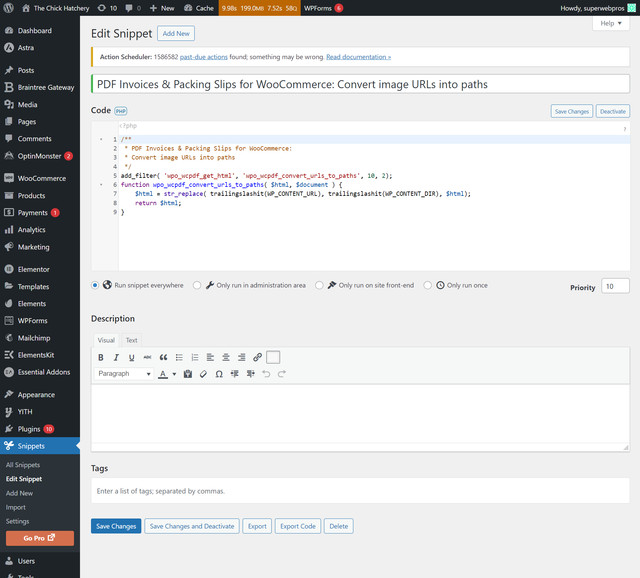Open Cache menu in admin bar
Viewport: 640px width, 578px height.
pos(199,8)
